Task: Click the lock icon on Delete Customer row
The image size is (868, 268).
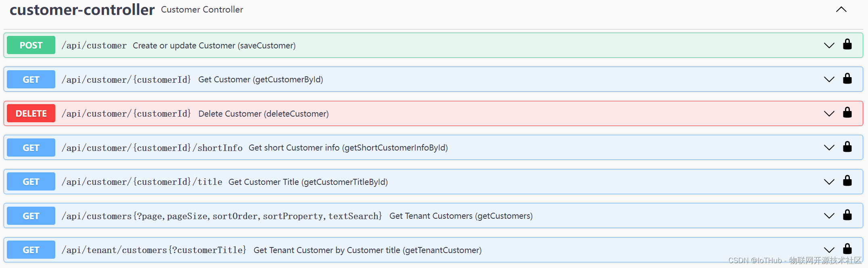Action: (847, 113)
